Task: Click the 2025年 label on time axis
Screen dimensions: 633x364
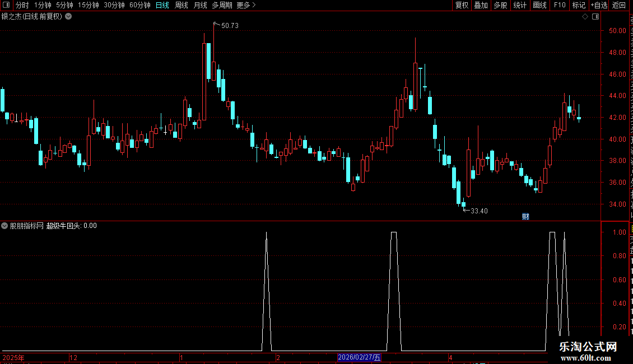Action: point(13,357)
